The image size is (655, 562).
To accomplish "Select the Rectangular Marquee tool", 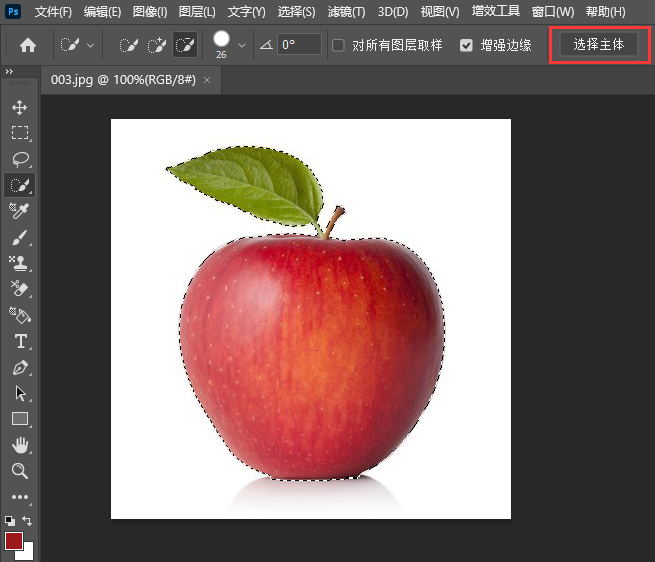I will (x=20, y=133).
